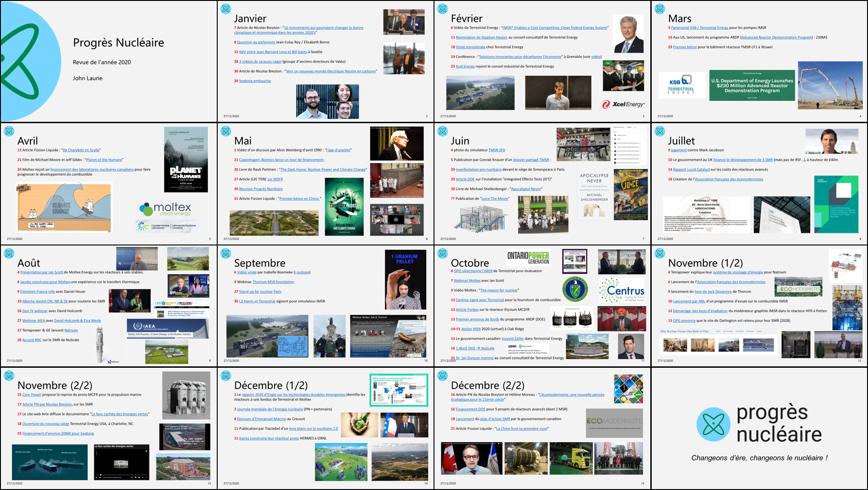868x490 pixels.
Task: Click the Juice movie poster
Action: (x=631, y=194)
